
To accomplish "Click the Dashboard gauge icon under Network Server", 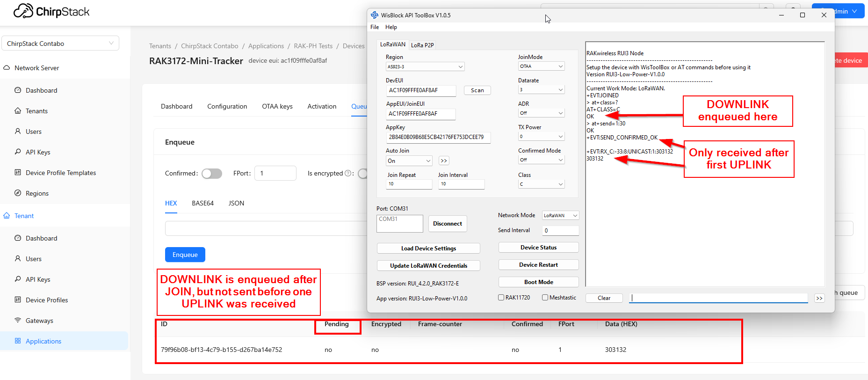I will (18, 90).
